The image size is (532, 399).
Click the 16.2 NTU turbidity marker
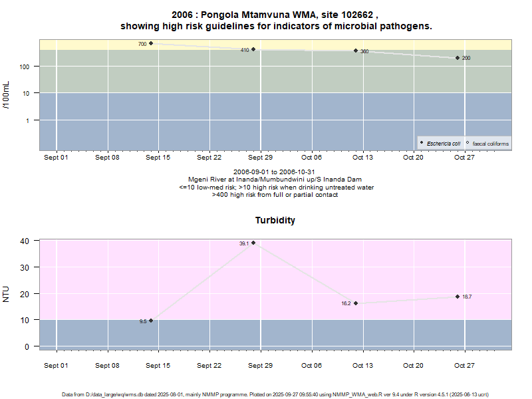coord(356,303)
